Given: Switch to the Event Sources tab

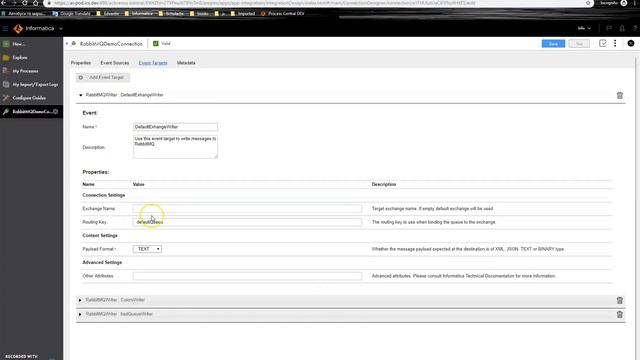Looking at the screenshot, I should 115,63.
